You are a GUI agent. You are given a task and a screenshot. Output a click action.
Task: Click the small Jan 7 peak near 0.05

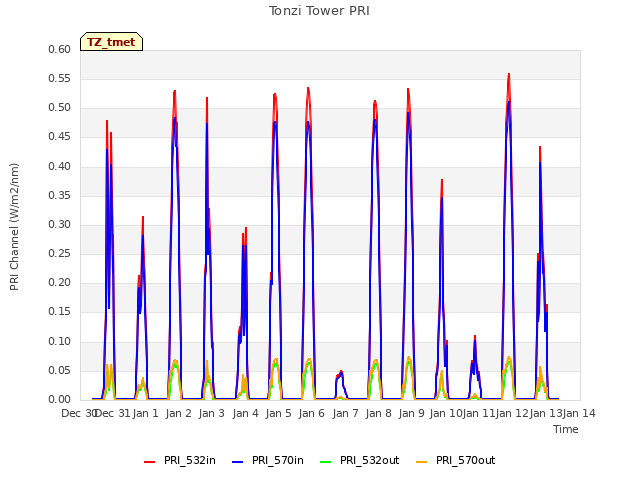[341, 372]
